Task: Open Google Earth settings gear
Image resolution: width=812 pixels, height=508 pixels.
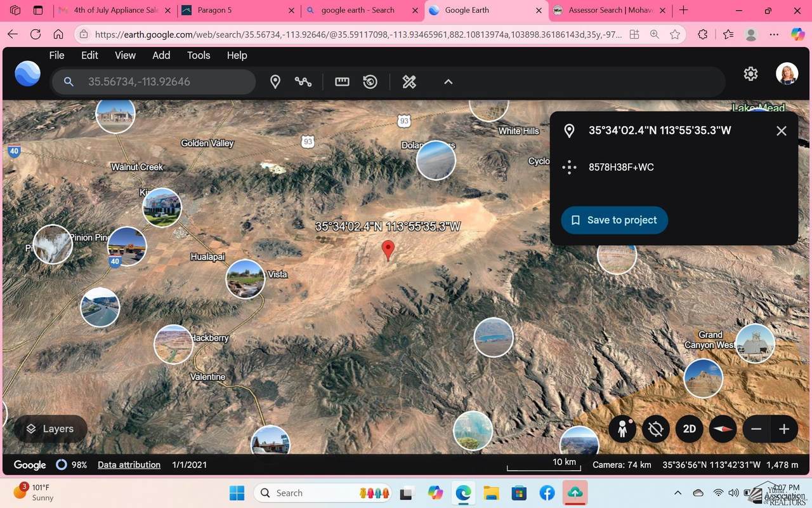Action: point(750,74)
